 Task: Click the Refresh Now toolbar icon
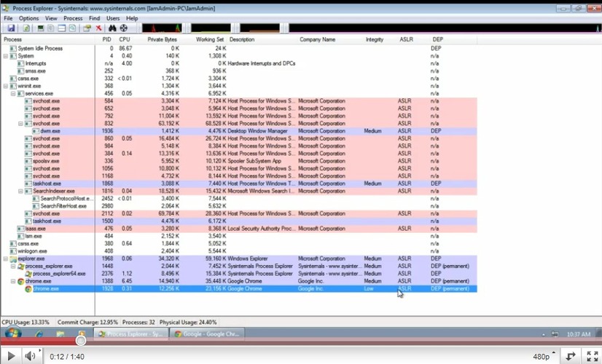[x=26, y=28]
